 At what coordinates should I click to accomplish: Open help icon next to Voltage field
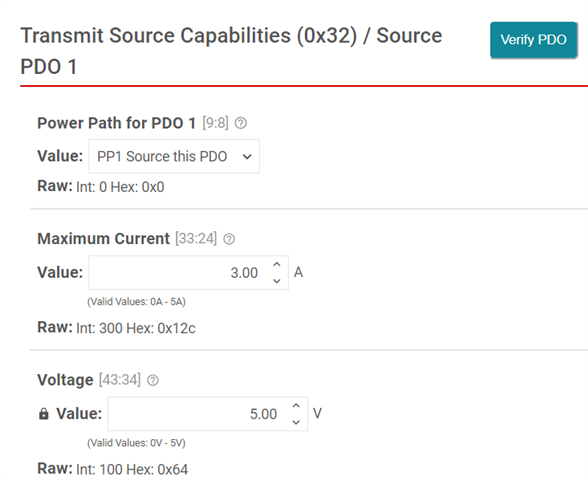tap(153, 380)
